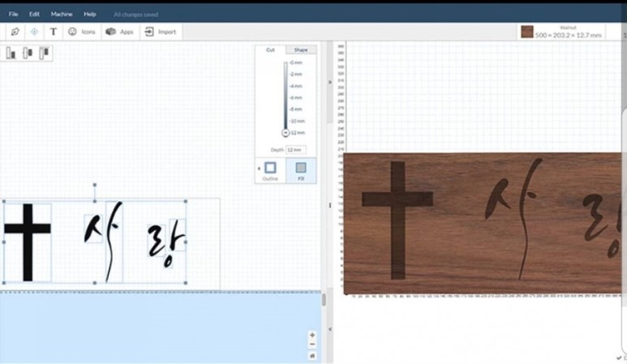Click the material dimensions 500 × 203.2 × 12.7 mm
627x364 pixels.
pos(569,35)
